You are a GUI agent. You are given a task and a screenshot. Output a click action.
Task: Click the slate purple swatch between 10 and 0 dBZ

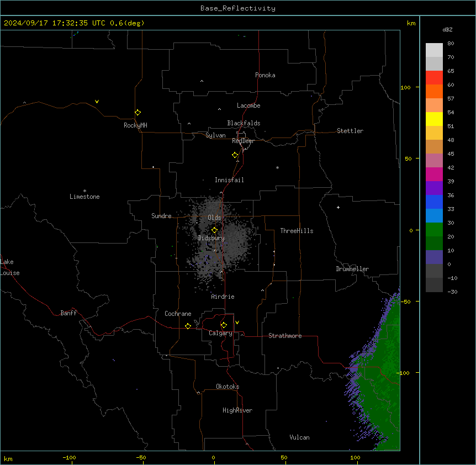(434, 257)
